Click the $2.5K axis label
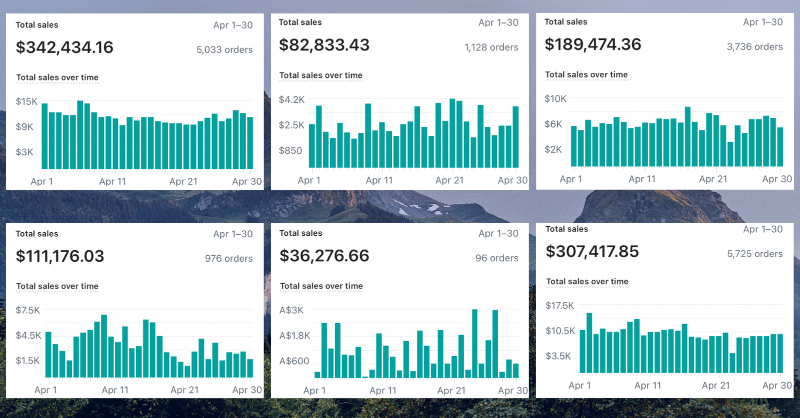 (x=292, y=125)
